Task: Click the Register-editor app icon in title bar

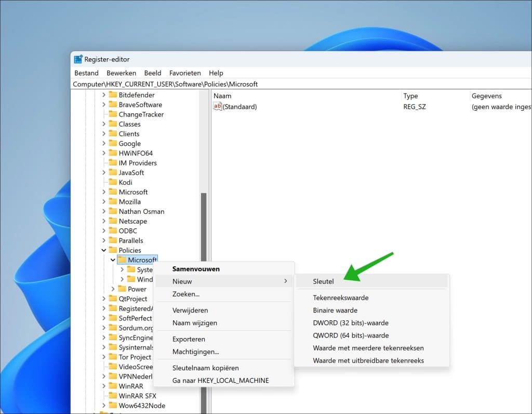Action: click(x=78, y=59)
